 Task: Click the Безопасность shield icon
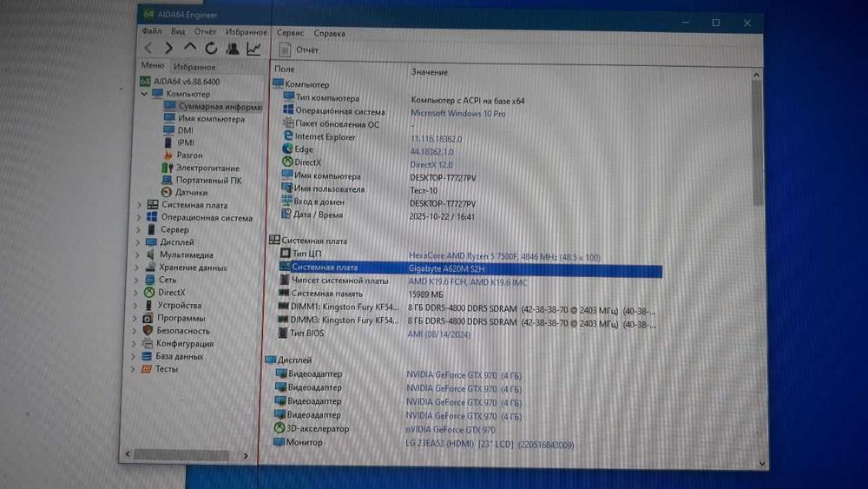pos(148,331)
